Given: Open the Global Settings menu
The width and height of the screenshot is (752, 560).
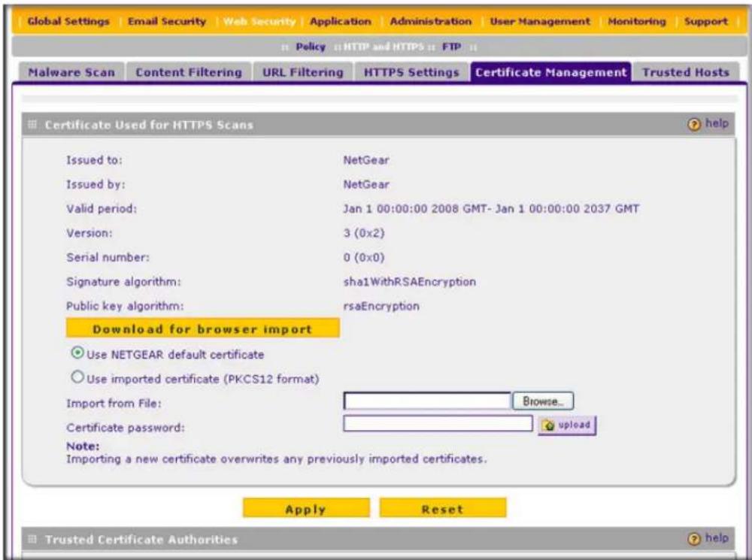Looking at the screenshot, I should [68, 22].
